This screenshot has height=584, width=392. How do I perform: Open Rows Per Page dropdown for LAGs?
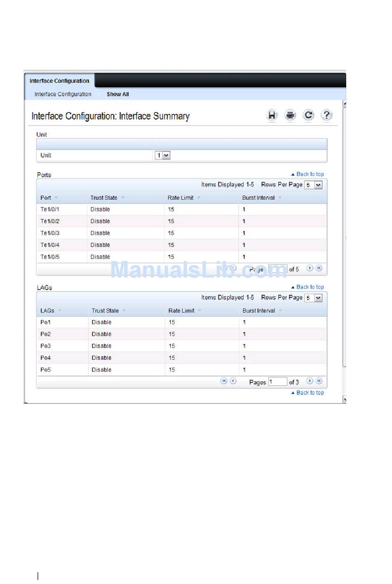pyautogui.click(x=314, y=298)
